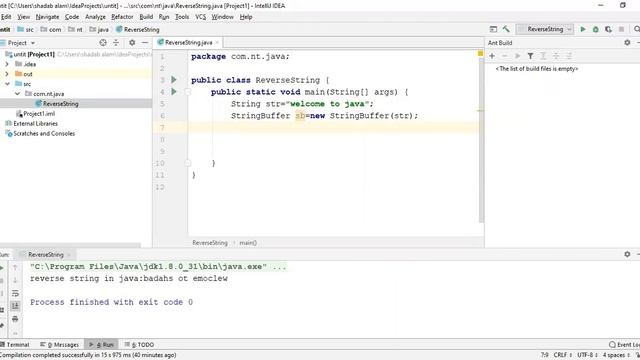The height and width of the screenshot is (360, 640).
Task: Click src in the navigation breadcrumb
Action: [x=26, y=29]
